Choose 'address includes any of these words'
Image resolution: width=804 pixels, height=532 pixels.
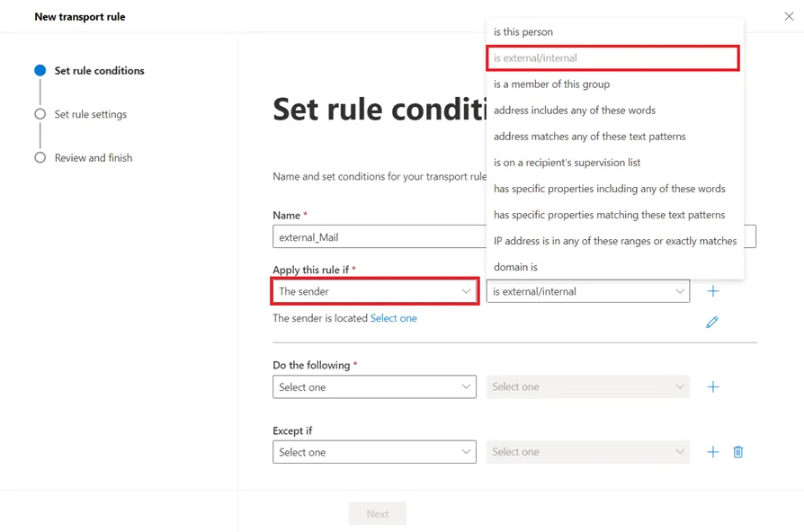(x=574, y=110)
